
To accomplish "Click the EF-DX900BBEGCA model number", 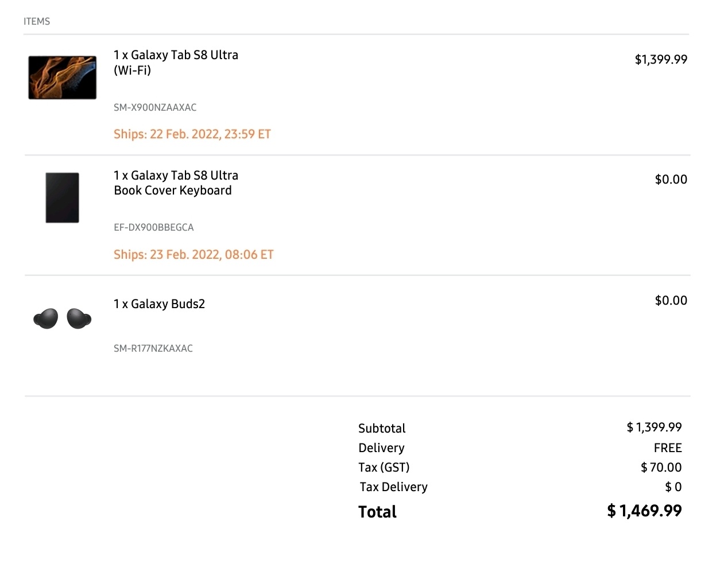I will (x=154, y=227).
